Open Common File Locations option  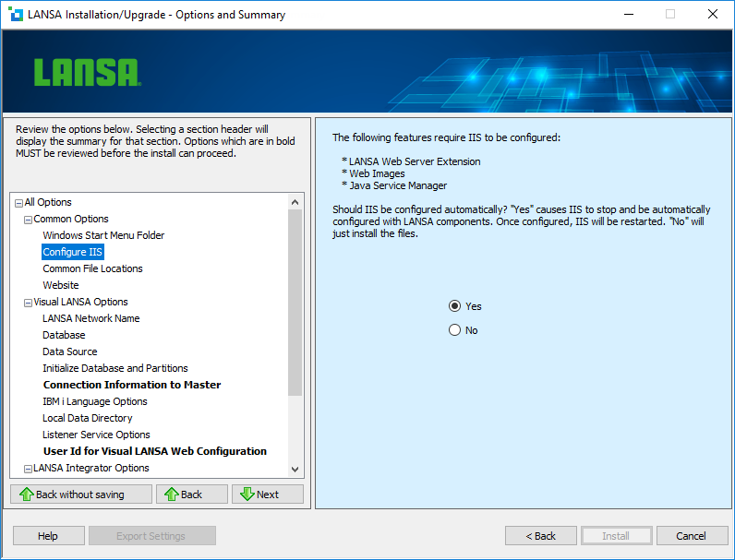click(93, 268)
